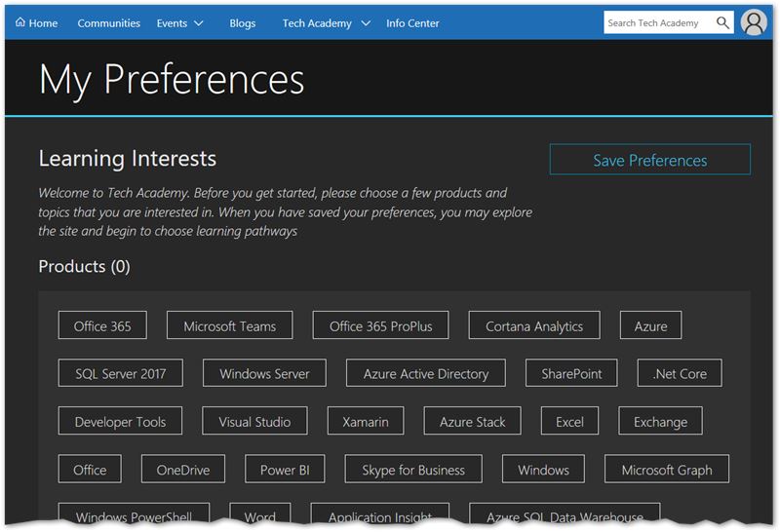
Task: Pick the Windows product tag
Action: (x=543, y=469)
